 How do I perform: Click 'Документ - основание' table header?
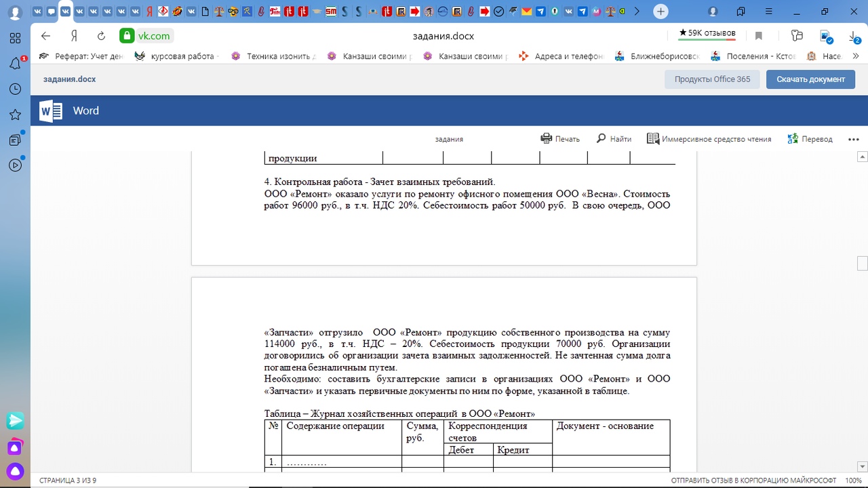click(605, 426)
